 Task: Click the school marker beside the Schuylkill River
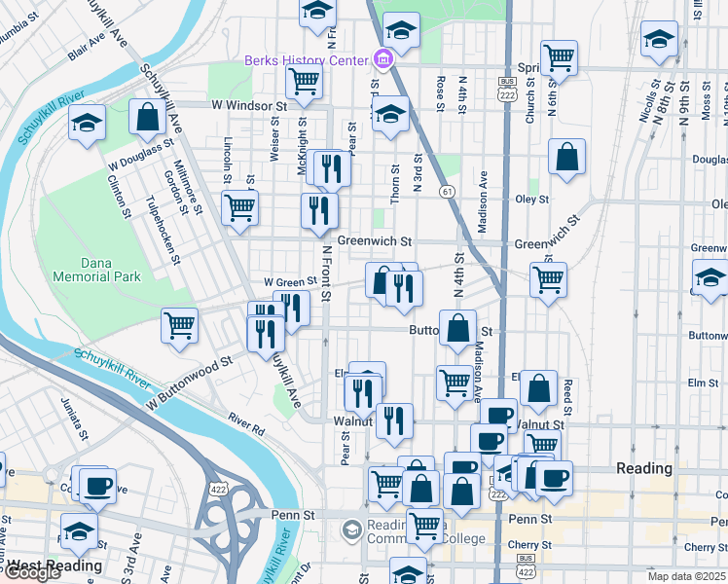coord(87,124)
